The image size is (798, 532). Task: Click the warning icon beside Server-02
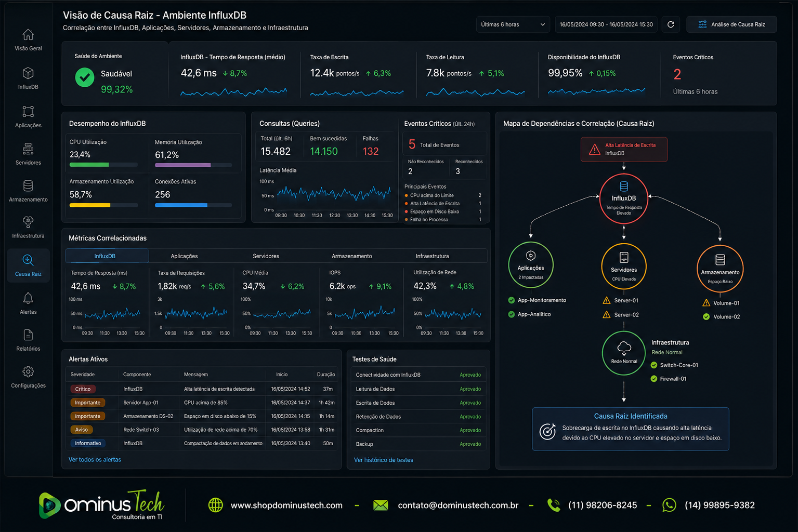(x=606, y=314)
